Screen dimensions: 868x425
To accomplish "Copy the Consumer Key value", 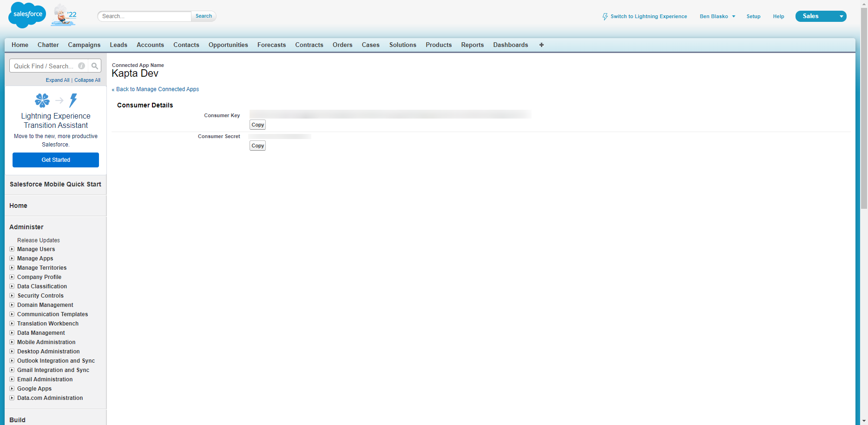I will tap(257, 124).
